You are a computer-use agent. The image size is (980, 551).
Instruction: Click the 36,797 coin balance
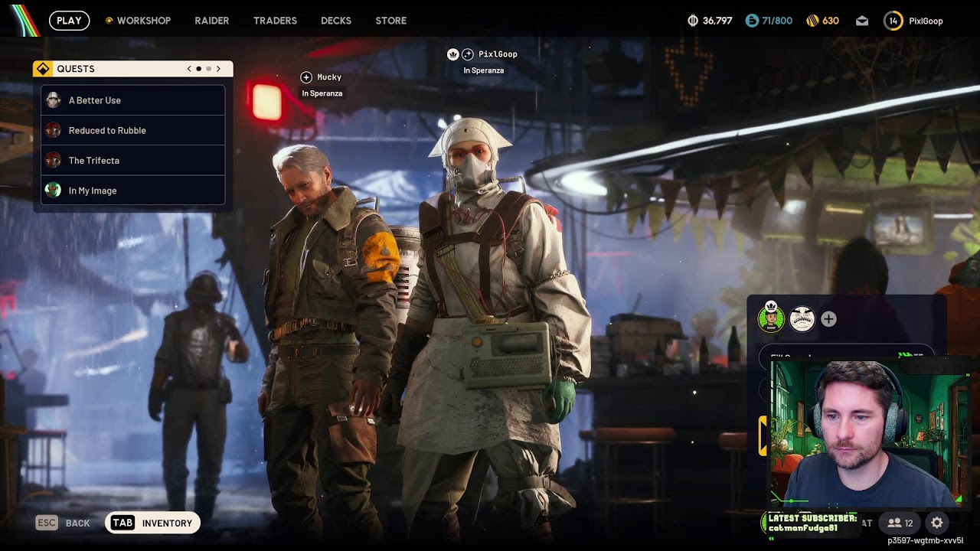[x=717, y=21]
